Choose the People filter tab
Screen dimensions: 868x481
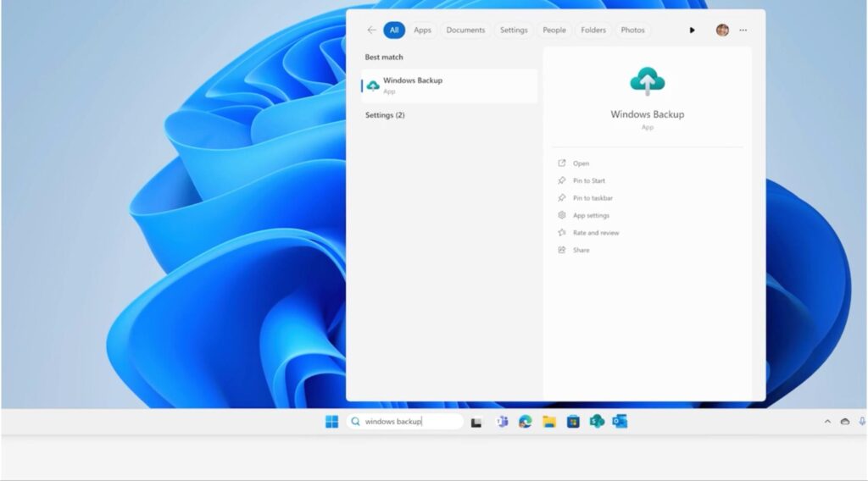coord(554,30)
